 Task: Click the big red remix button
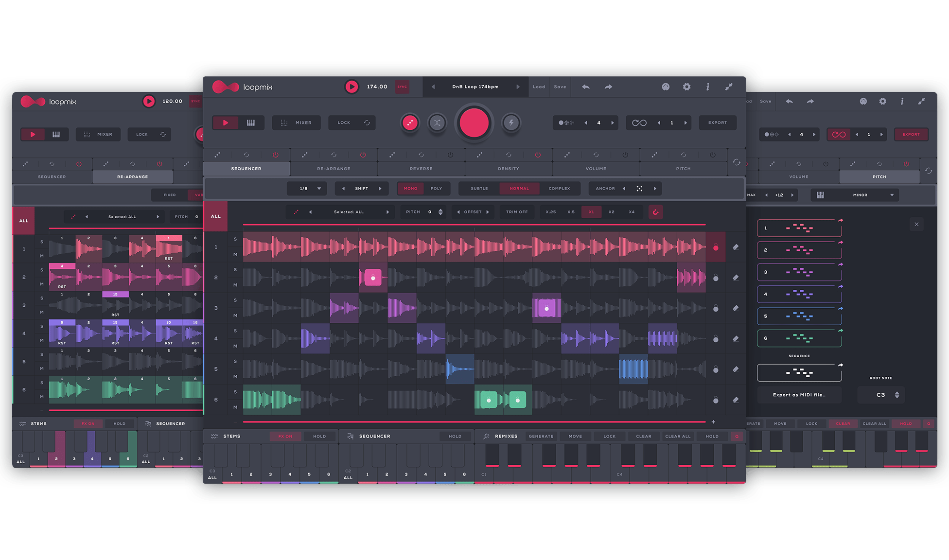click(x=474, y=122)
